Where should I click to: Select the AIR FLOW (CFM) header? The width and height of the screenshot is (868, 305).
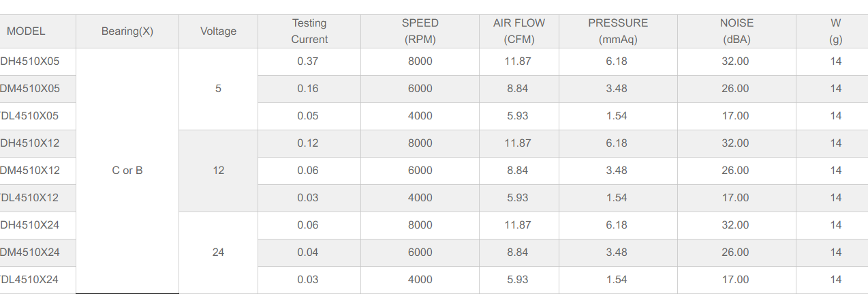tap(519, 31)
